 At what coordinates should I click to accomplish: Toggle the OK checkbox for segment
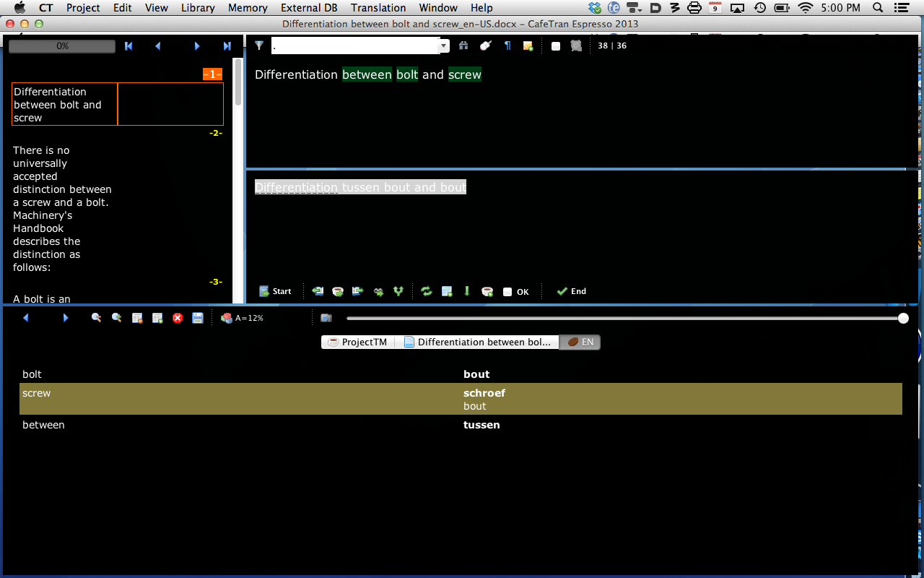(507, 292)
